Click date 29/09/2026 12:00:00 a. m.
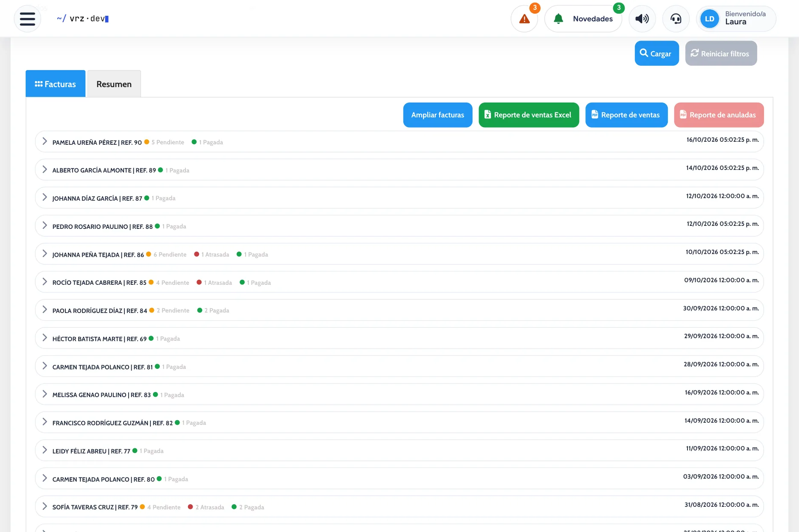 [721, 336]
